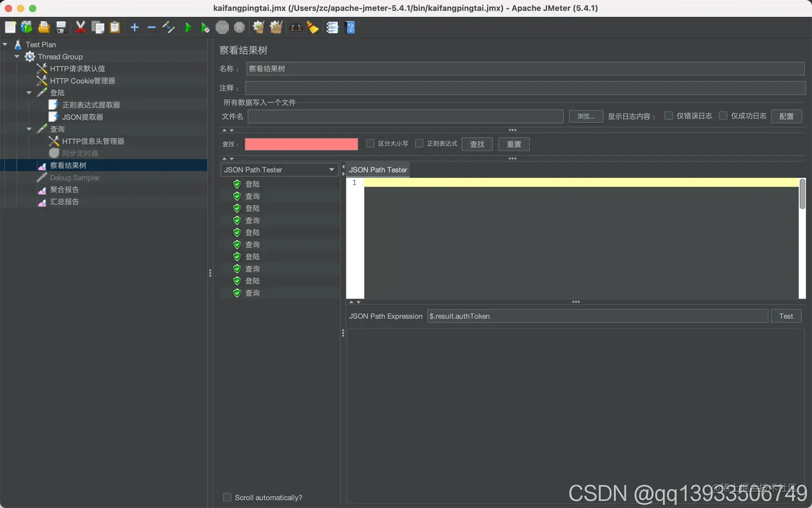The height and width of the screenshot is (508, 812).
Task: Click the 浏览... browse button
Action: click(586, 116)
